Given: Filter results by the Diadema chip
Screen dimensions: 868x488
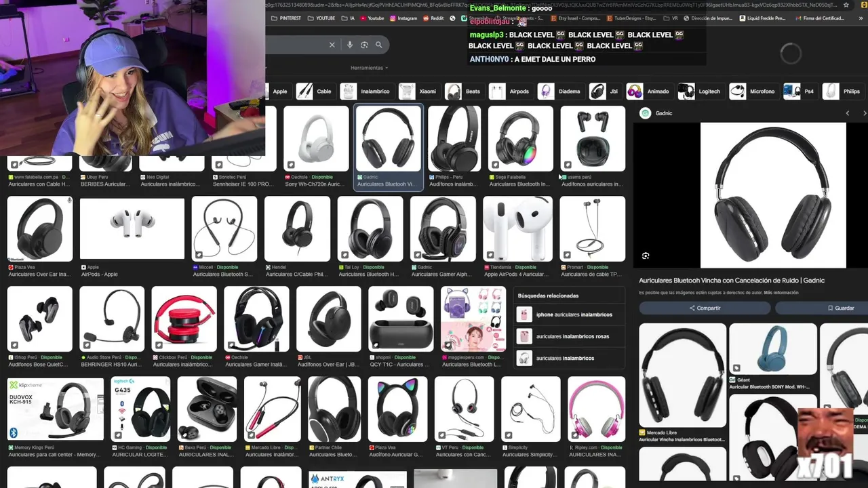Looking at the screenshot, I should [560, 91].
